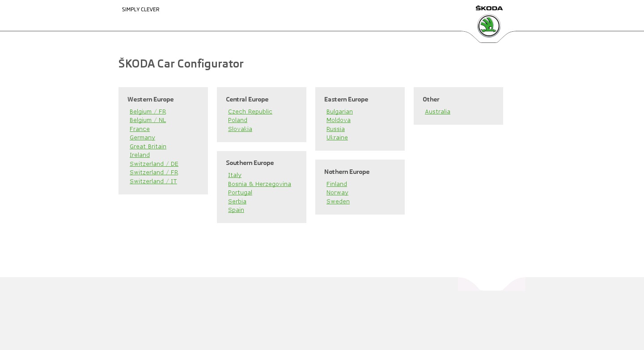Open the Poland configurator link
Image resolution: width=644 pixels, height=350 pixels.
point(237,120)
